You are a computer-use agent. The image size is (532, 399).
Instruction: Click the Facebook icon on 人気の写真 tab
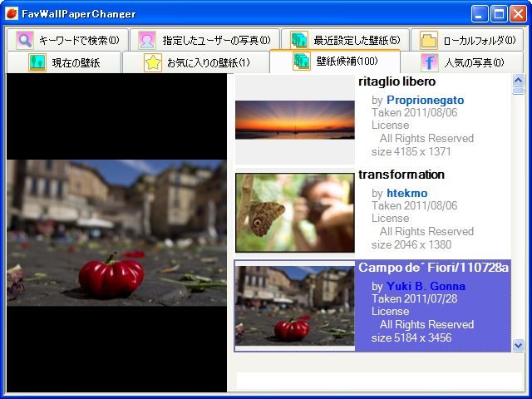(x=430, y=62)
